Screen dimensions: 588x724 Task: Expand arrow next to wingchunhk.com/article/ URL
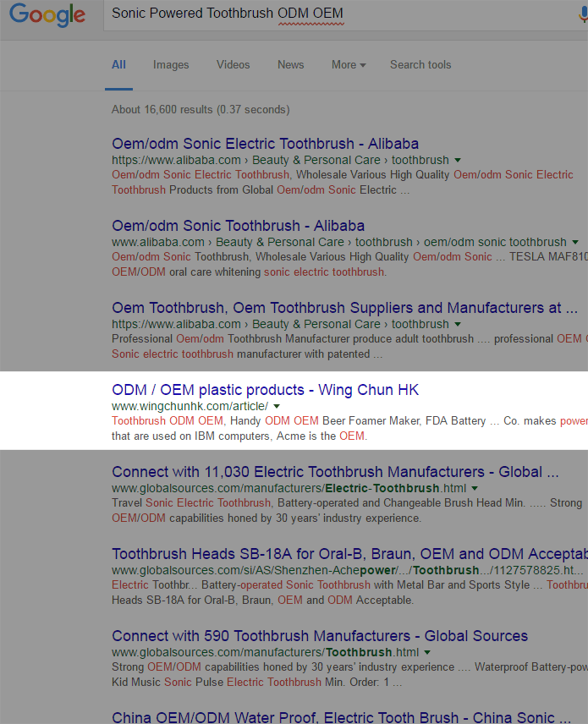277,406
